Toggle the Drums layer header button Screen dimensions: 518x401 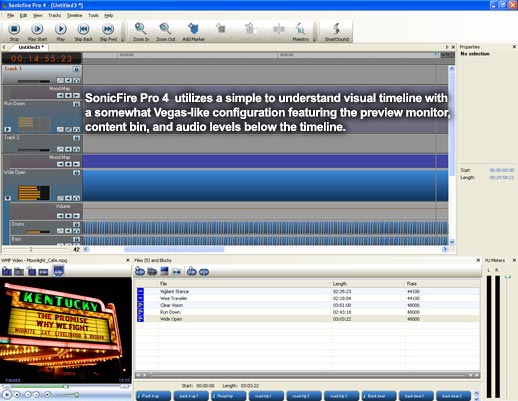76,224
